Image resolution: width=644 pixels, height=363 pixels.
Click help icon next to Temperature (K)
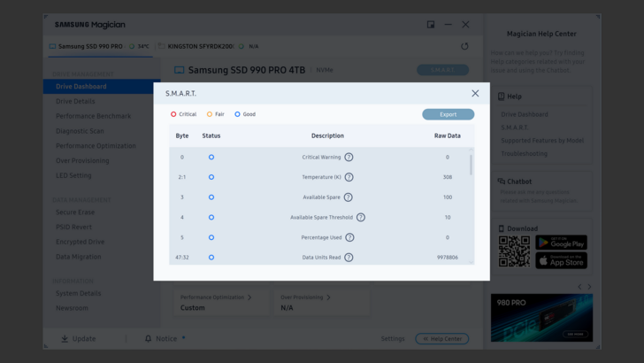(x=349, y=177)
